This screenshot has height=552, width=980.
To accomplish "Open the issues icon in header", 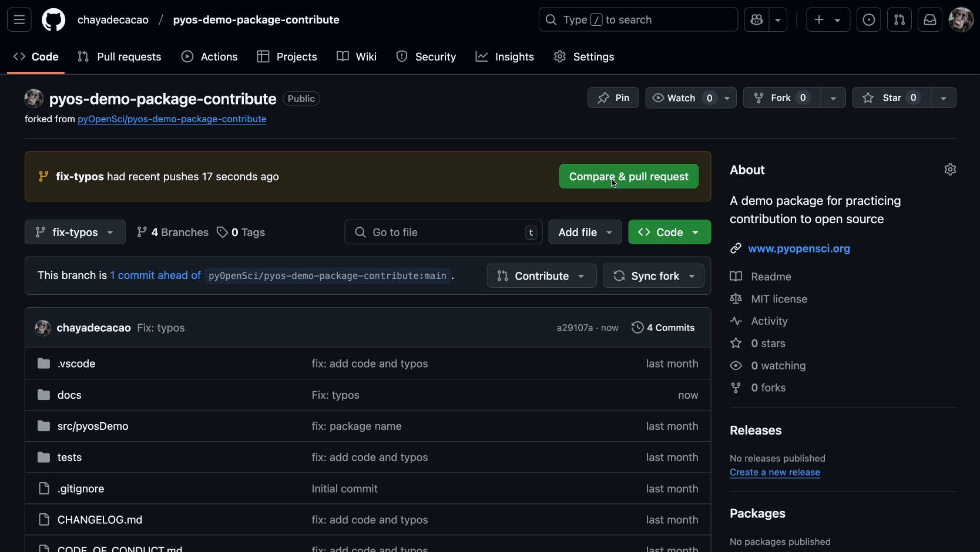I will [869, 20].
